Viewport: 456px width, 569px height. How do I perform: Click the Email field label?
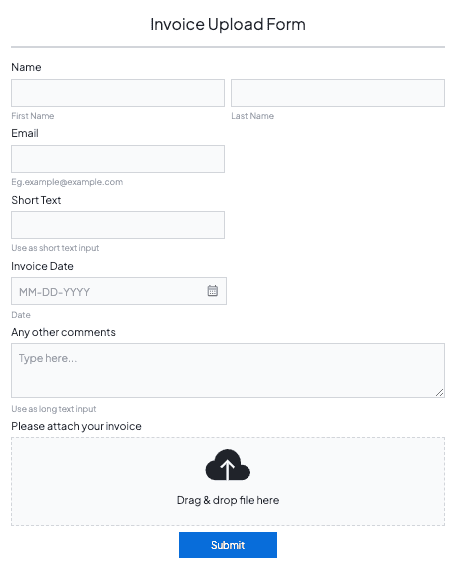[25, 133]
